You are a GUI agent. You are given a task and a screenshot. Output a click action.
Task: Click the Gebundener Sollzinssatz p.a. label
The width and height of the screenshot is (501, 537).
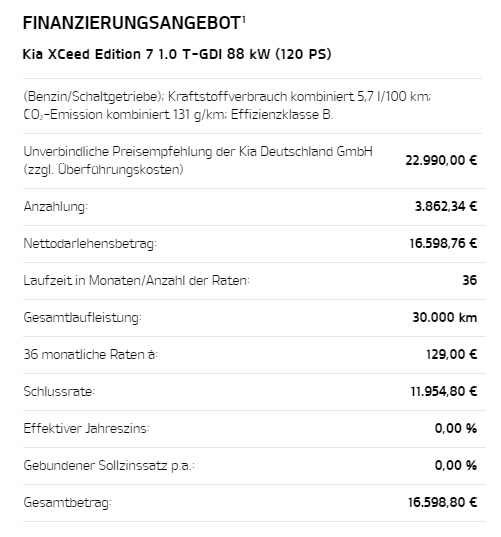tap(109, 465)
